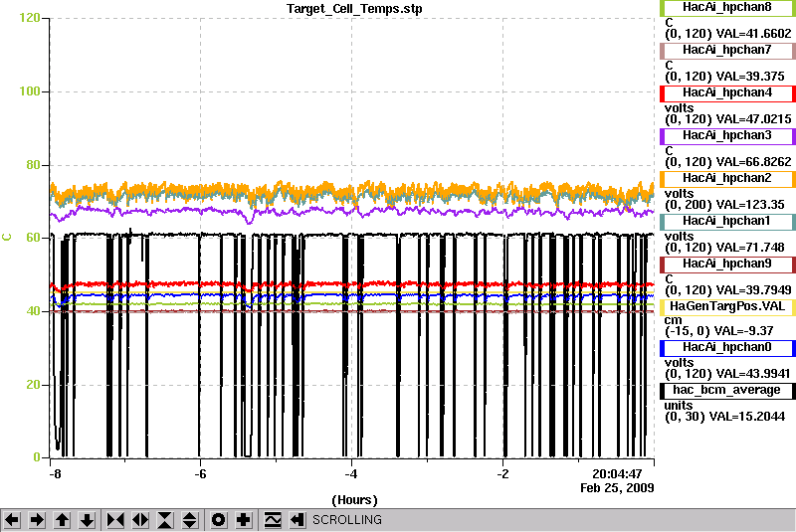Click the -8 hours x-axis label
This screenshot has height=532, width=796.
click(55, 474)
